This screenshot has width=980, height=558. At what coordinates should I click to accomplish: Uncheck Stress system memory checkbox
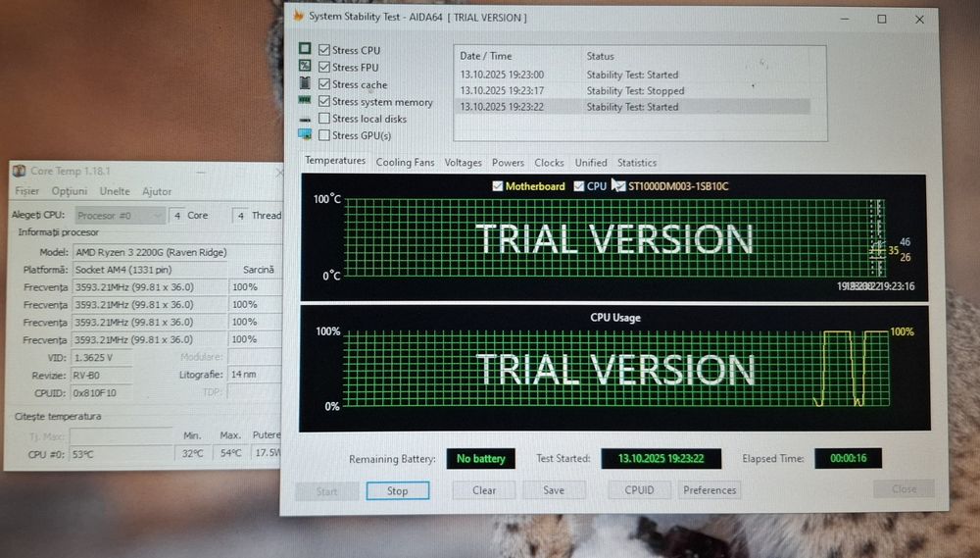click(x=323, y=101)
